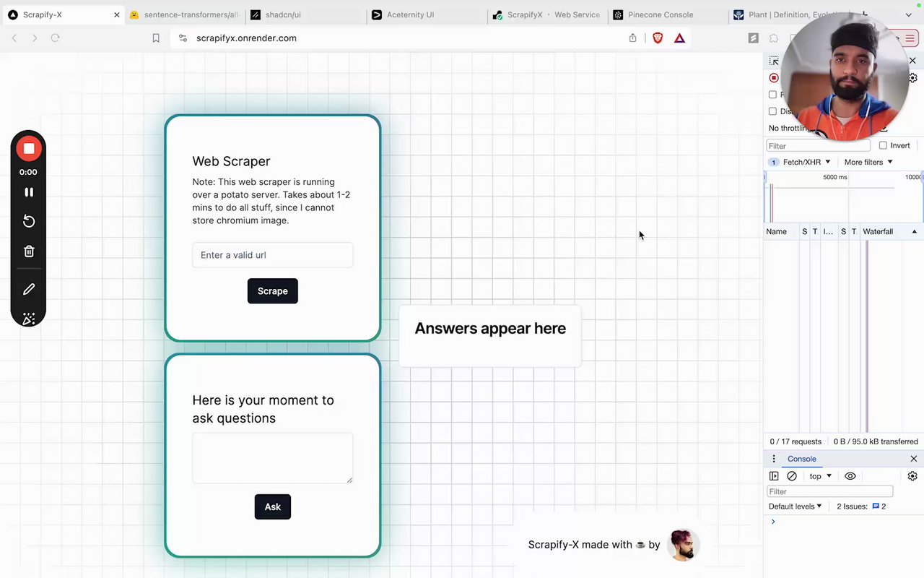Switch to the Pinecone Console tab
Viewport: 924px width, 578px height.
click(667, 14)
